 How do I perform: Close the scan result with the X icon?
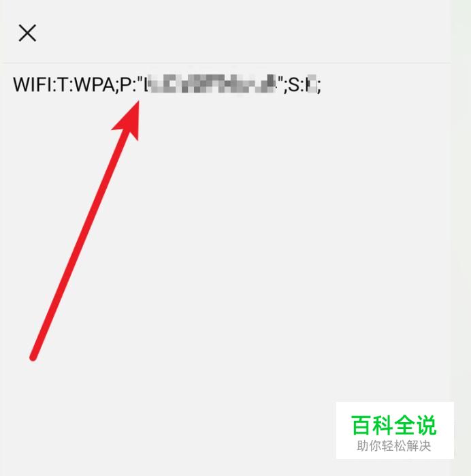click(x=27, y=33)
